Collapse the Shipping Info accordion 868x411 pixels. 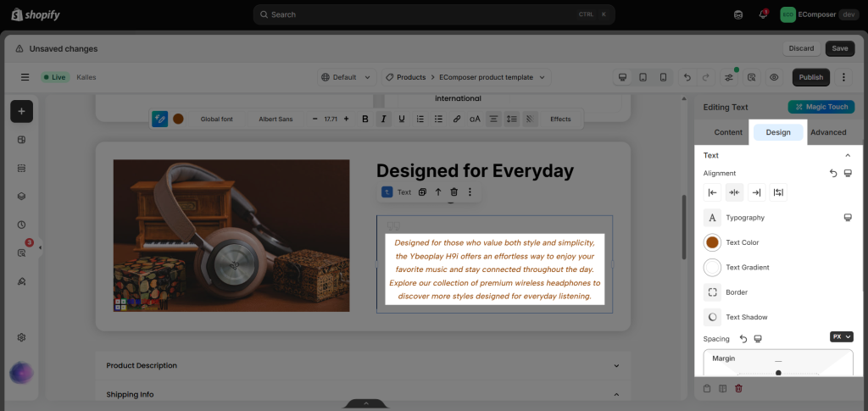[x=363, y=394]
